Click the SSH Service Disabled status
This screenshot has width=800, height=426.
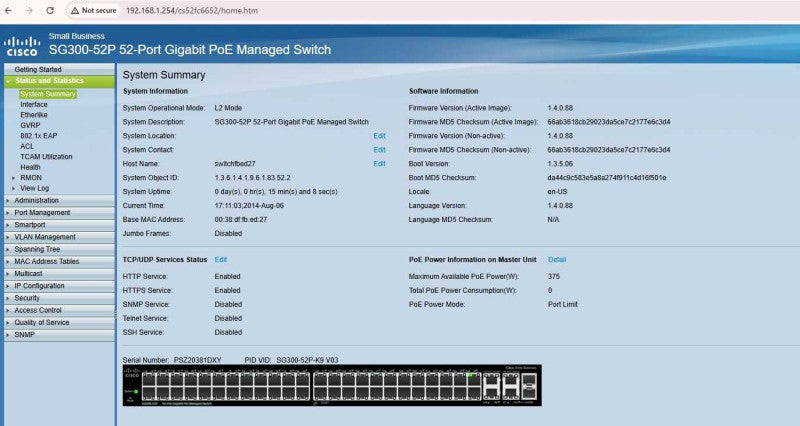(x=228, y=332)
